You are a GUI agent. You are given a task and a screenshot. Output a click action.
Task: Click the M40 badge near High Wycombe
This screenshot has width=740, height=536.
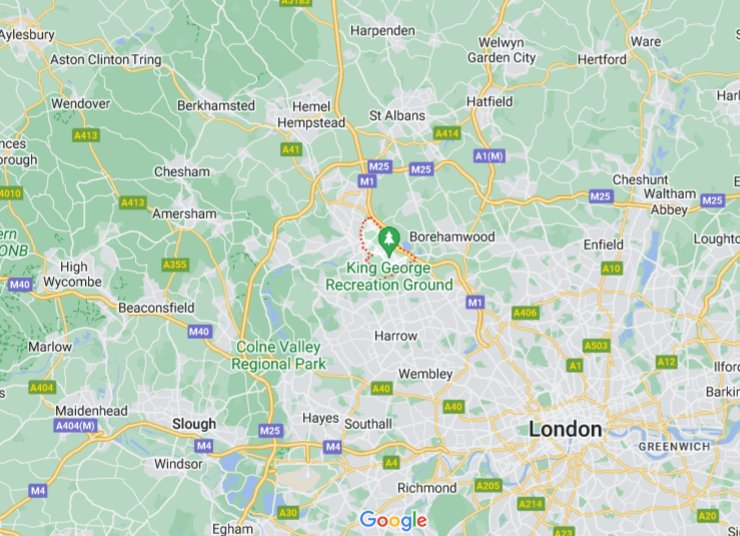pyautogui.click(x=20, y=284)
